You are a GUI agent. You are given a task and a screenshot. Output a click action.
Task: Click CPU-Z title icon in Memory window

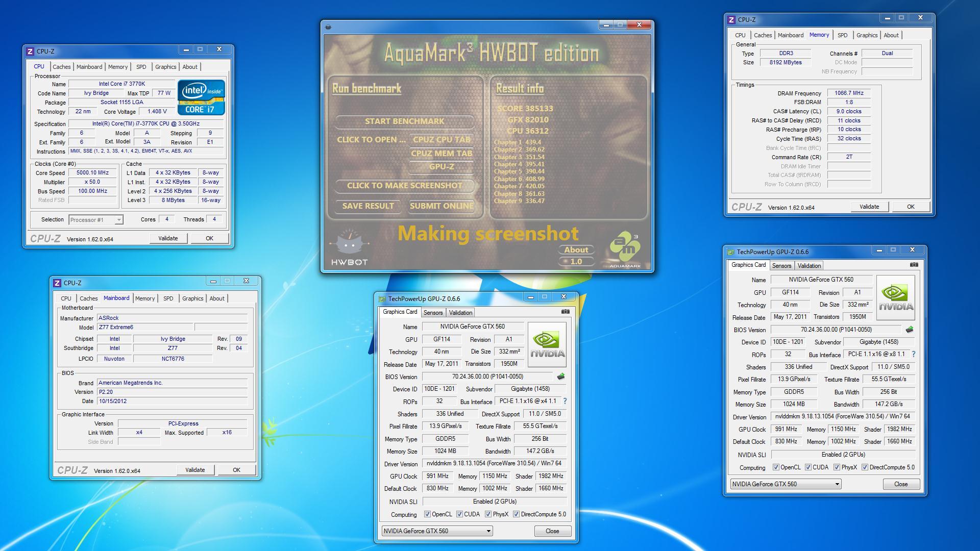(731, 19)
